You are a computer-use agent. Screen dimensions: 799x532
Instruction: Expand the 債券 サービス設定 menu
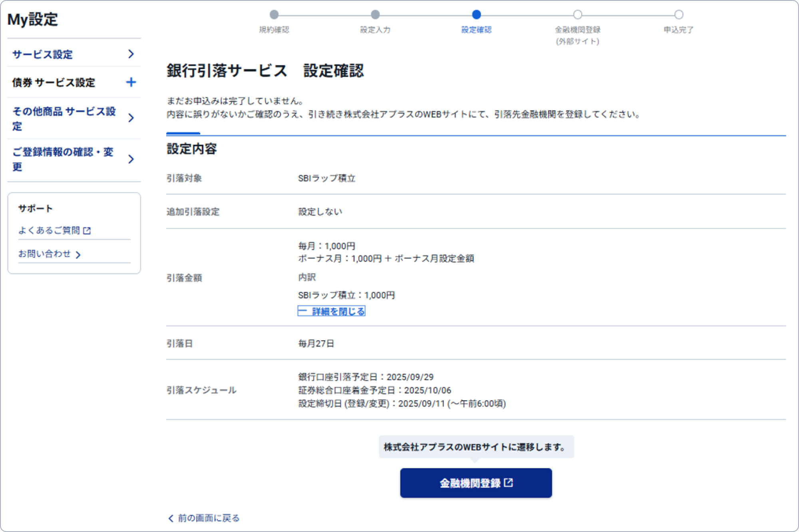pos(54,82)
